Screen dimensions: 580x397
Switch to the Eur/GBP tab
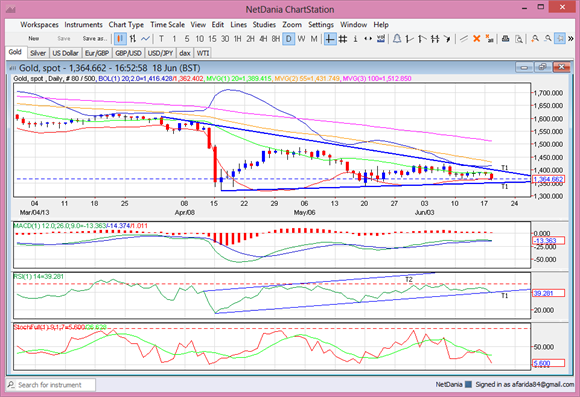click(x=97, y=53)
